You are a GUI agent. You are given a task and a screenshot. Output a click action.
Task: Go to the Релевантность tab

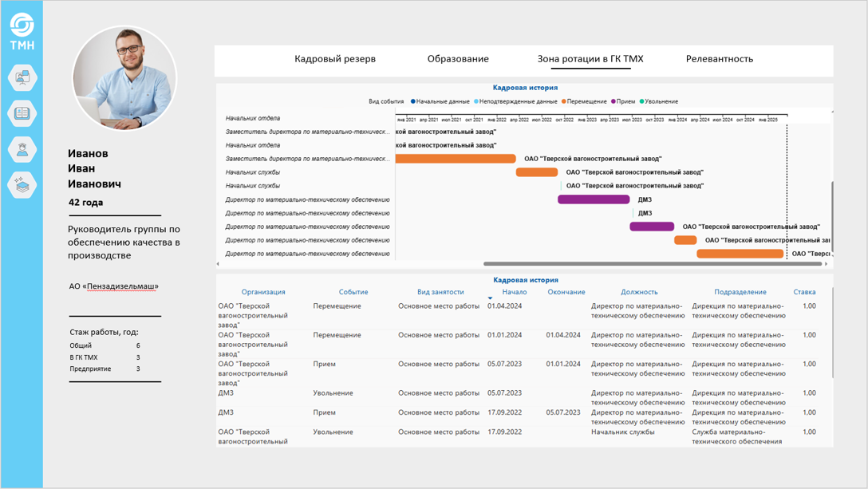[x=719, y=59]
